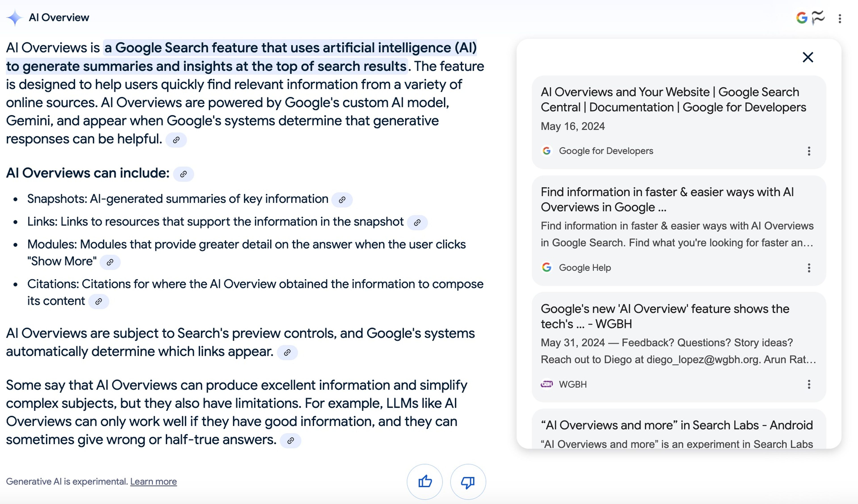
Task: Open 'AI Overviews and more in Search Labs' card
Action: pyautogui.click(x=679, y=429)
